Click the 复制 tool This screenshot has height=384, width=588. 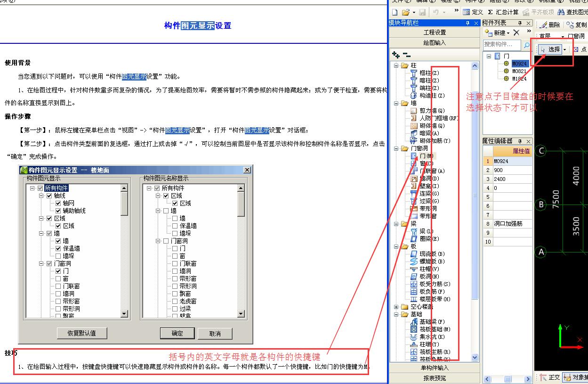pyautogui.click(x=577, y=25)
